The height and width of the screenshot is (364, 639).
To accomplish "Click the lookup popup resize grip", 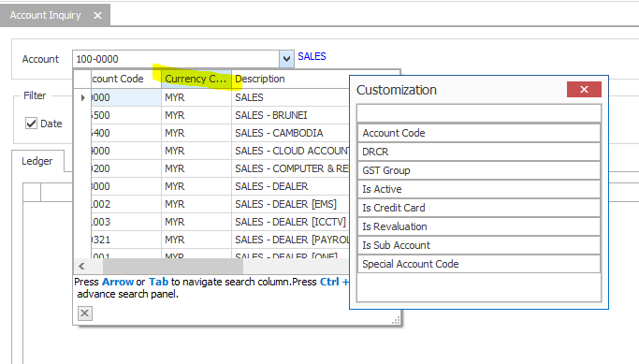I will point(396,320).
